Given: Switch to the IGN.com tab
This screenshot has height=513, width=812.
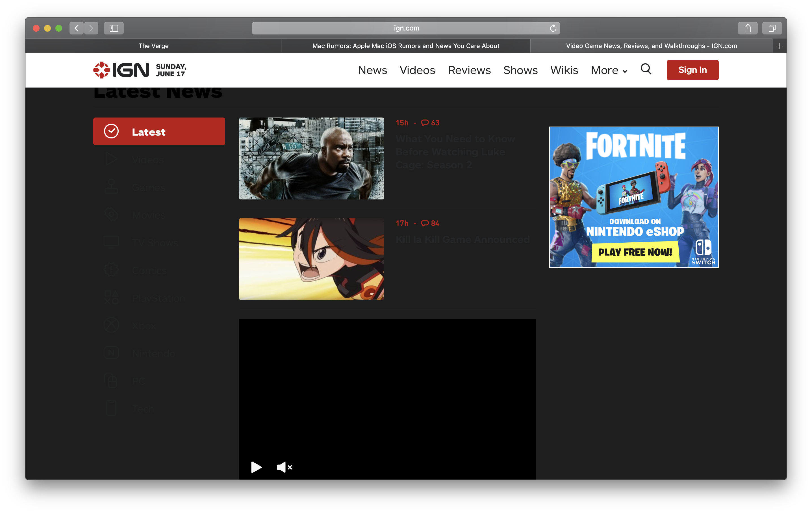Looking at the screenshot, I should 652,46.
